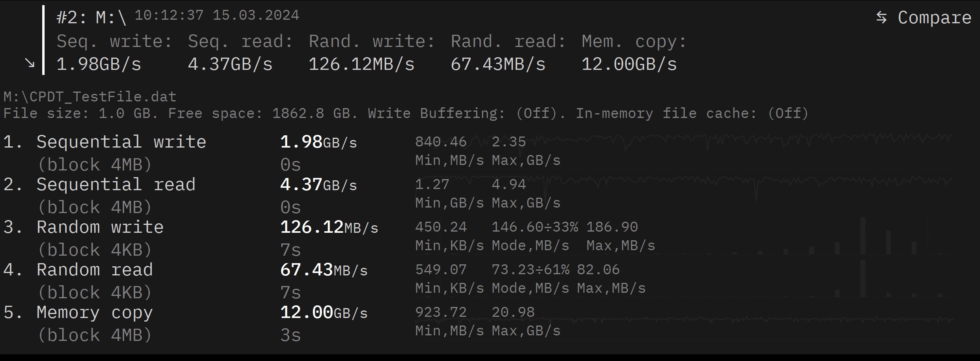980x361 pixels.
Task: Click the Compare swap-arrows icon
Action: 881,17
